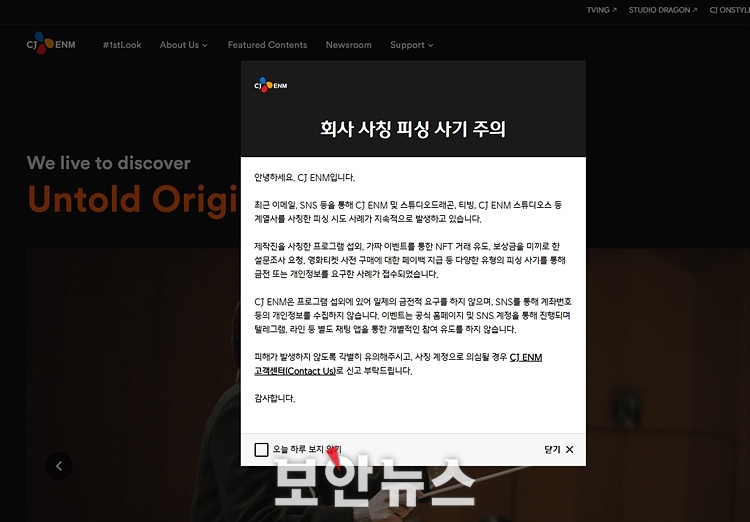Click the 오늘 하루 보지 않기 label
750x522 pixels.
coord(307,449)
